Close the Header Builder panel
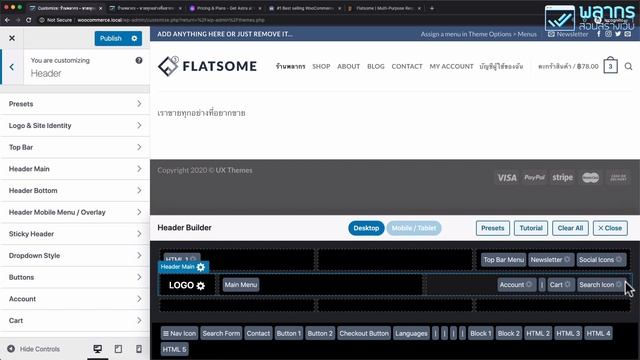640x360 pixels. 610,228
